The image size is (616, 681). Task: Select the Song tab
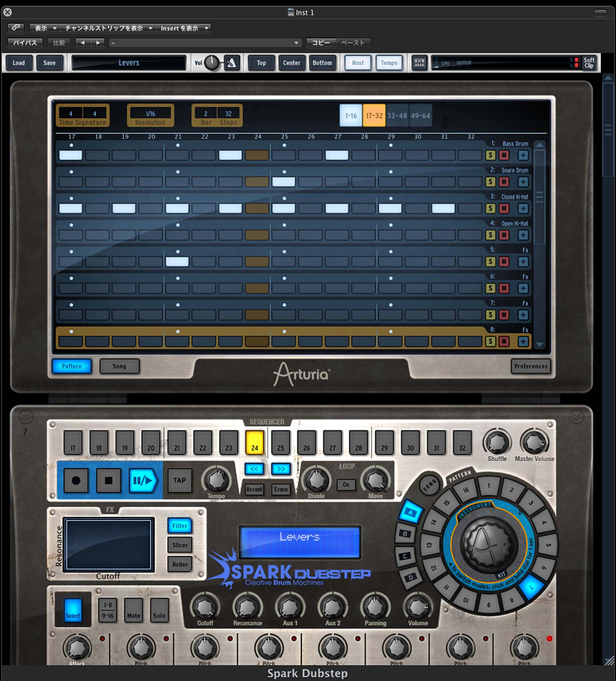point(119,366)
